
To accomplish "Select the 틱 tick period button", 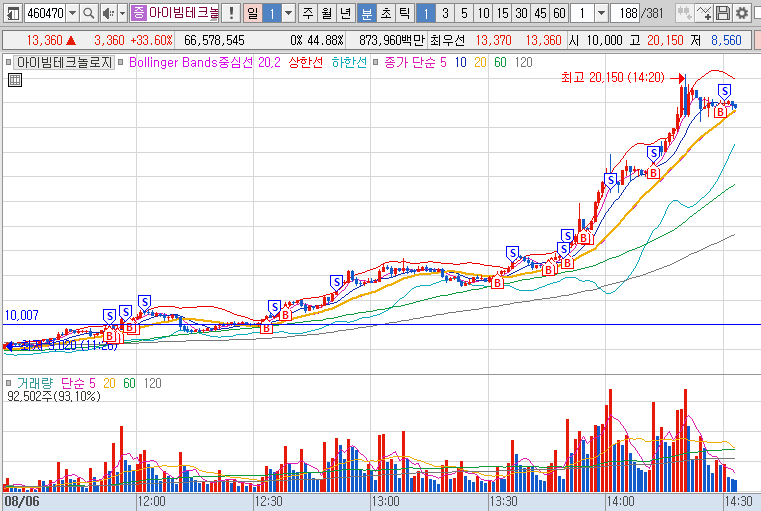I will [x=404, y=13].
